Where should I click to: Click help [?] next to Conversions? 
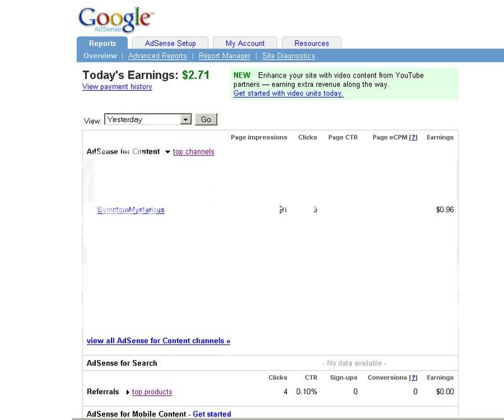413,378
